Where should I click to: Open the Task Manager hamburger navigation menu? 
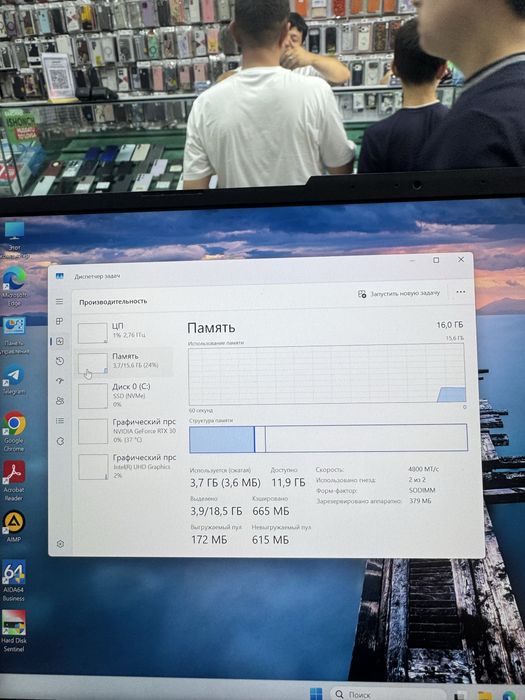[59, 302]
